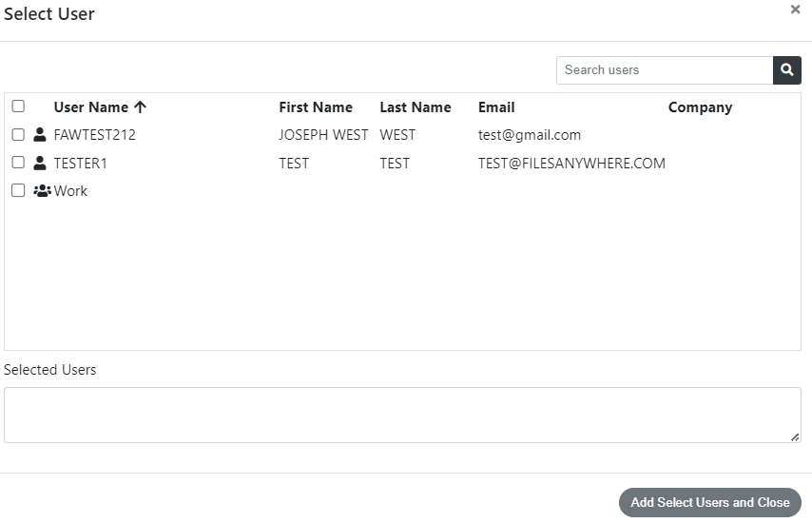Toggle the select-all checkbox in header
812x523 pixels.
[x=18, y=107]
